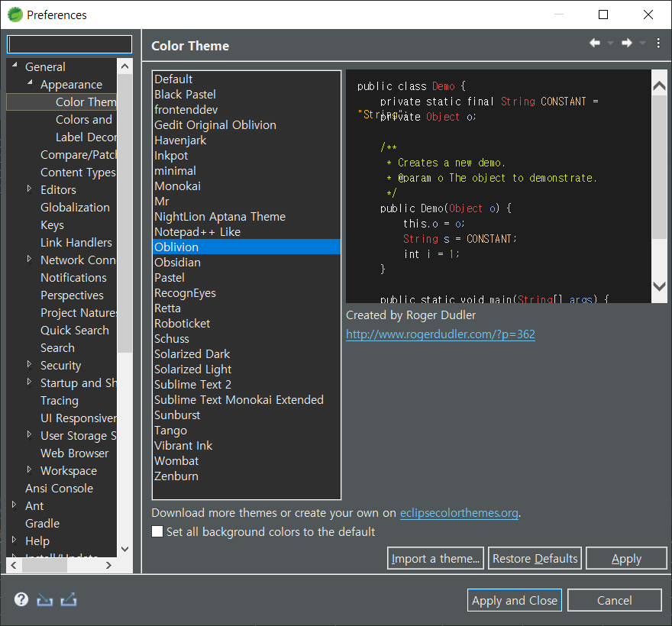Choose the NightLion Aptana Theme
Screen dimensions: 672x626
[247, 217]
